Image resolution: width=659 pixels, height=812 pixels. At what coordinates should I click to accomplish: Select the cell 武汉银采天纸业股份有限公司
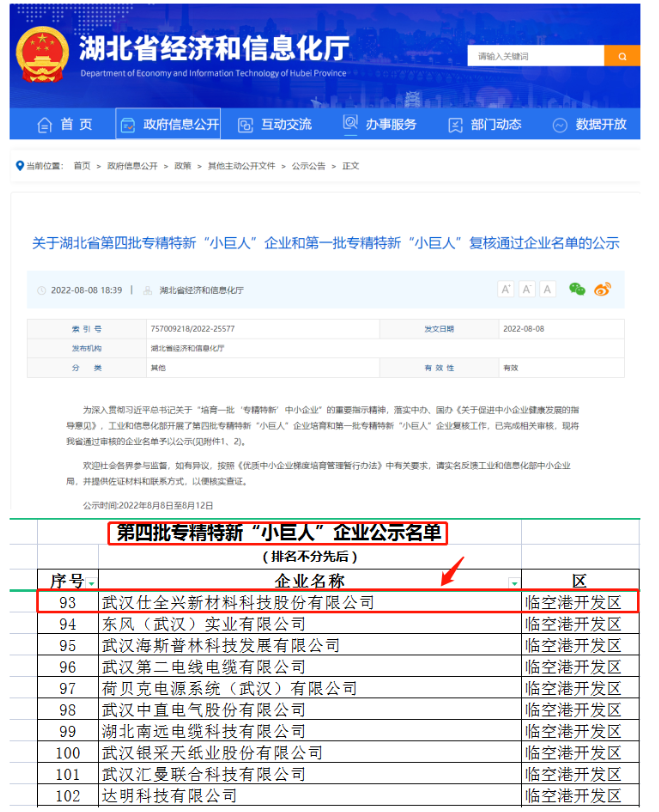pyautogui.click(x=310, y=752)
